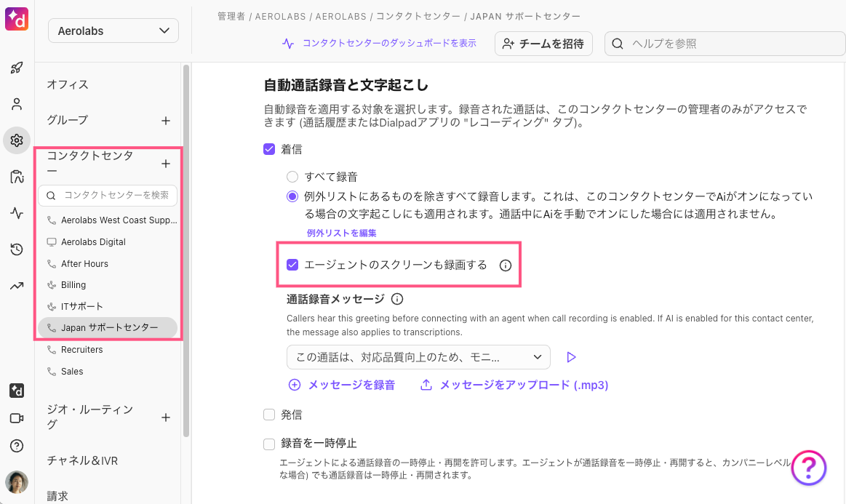Open the グループ section
The image size is (846, 504).
tap(68, 120)
